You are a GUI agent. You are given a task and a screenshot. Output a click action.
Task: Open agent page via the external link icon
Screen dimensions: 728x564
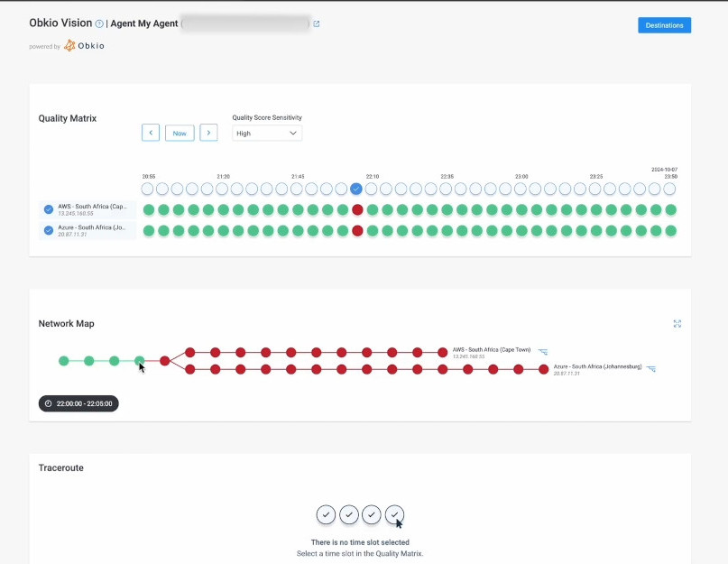(315, 23)
